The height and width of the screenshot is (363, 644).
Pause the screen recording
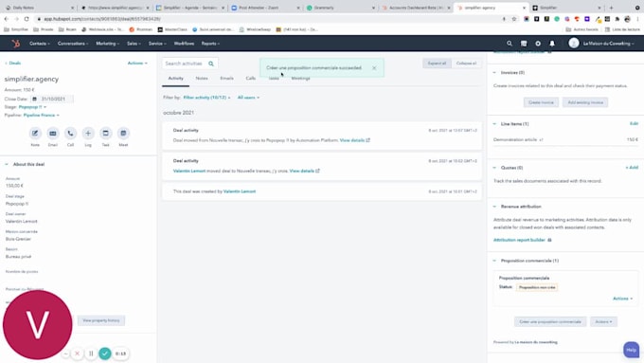[x=91, y=354]
